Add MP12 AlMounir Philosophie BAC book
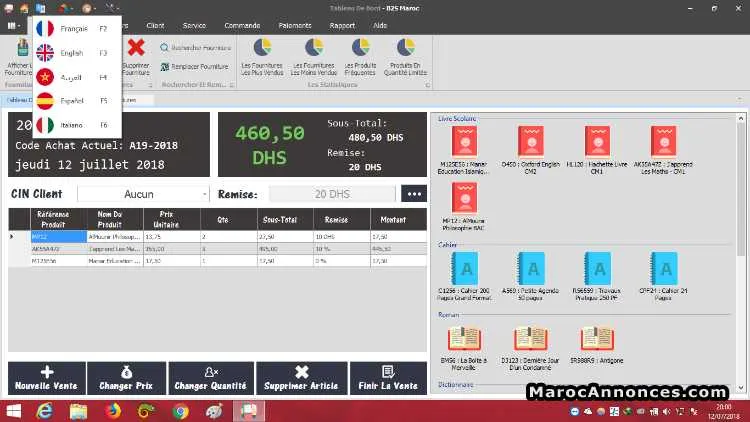 click(x=464, y=206)
